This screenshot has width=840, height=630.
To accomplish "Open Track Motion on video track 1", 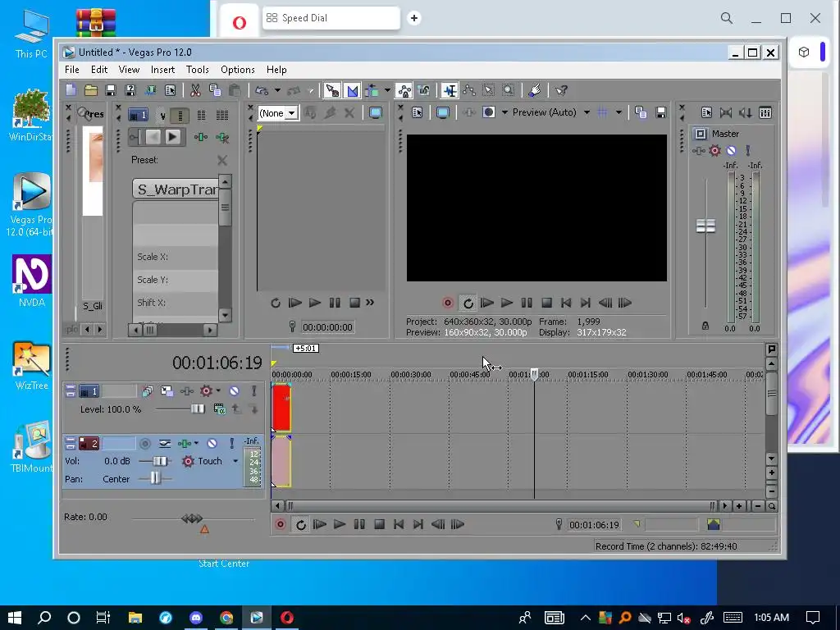I will [x=167, y=391].
